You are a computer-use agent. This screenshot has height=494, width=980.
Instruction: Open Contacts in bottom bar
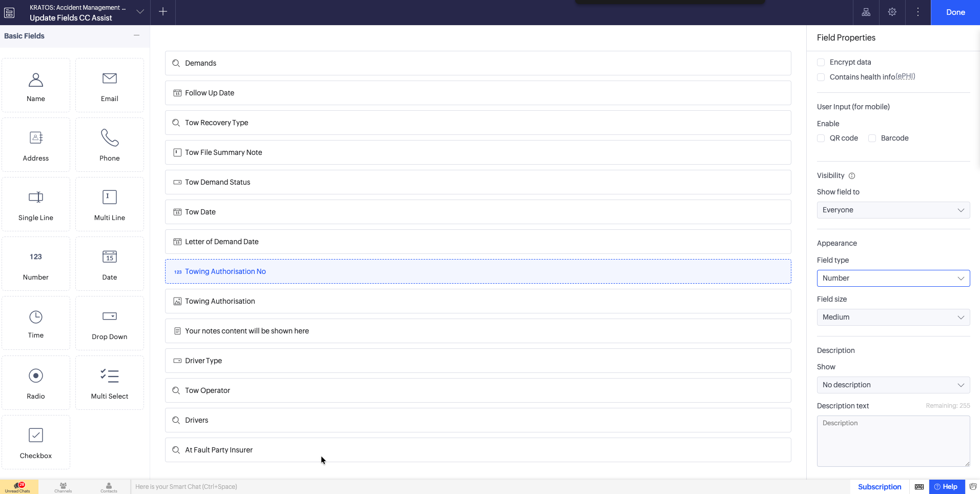coord(109,487)
